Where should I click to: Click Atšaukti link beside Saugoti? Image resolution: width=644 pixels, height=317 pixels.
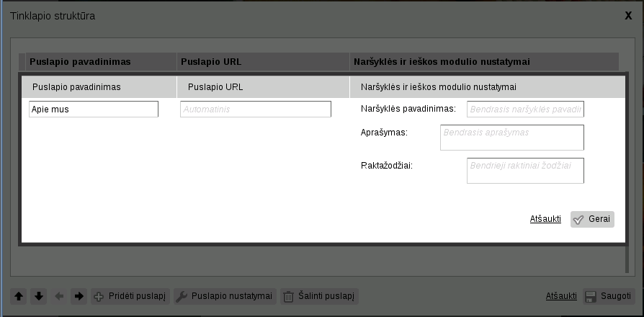[561, 296]
